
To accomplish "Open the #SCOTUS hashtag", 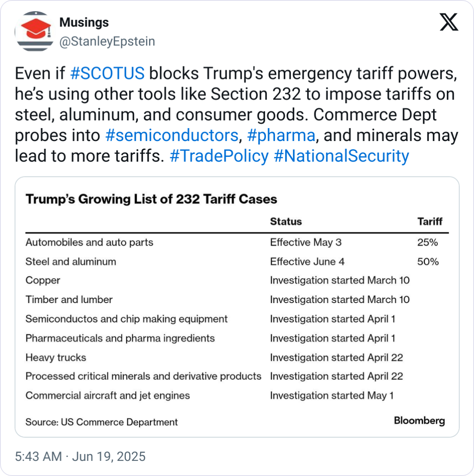I will (107, 73).
